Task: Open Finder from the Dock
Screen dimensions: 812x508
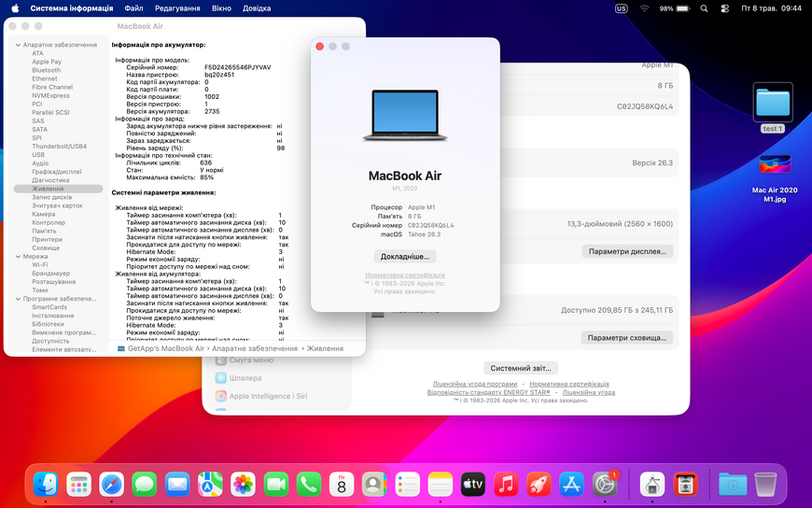Action: 46,485
